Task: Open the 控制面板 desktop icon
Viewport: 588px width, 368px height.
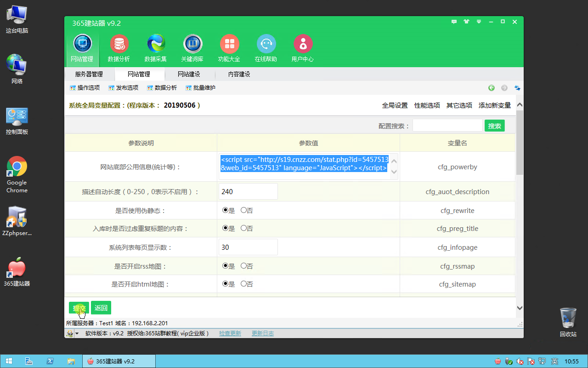Action: (17, 121)
